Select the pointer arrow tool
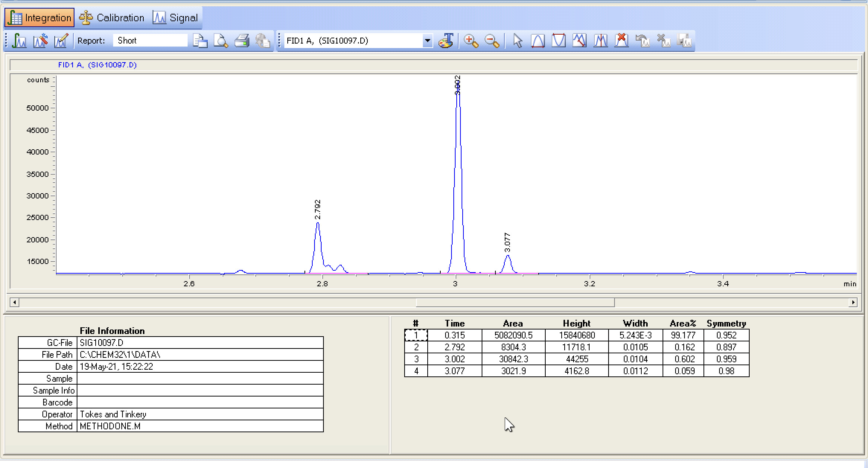 click(517, 41)
